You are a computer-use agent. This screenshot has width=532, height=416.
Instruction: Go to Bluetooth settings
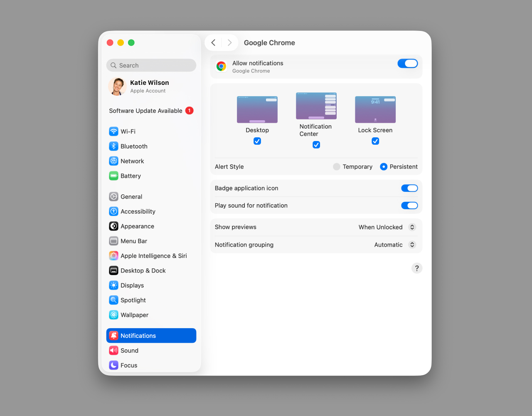(x=151, y=146)
